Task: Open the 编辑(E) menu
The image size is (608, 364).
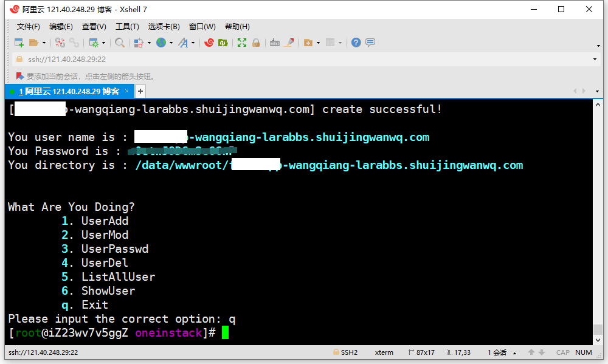Action: (x=61, y=26)
